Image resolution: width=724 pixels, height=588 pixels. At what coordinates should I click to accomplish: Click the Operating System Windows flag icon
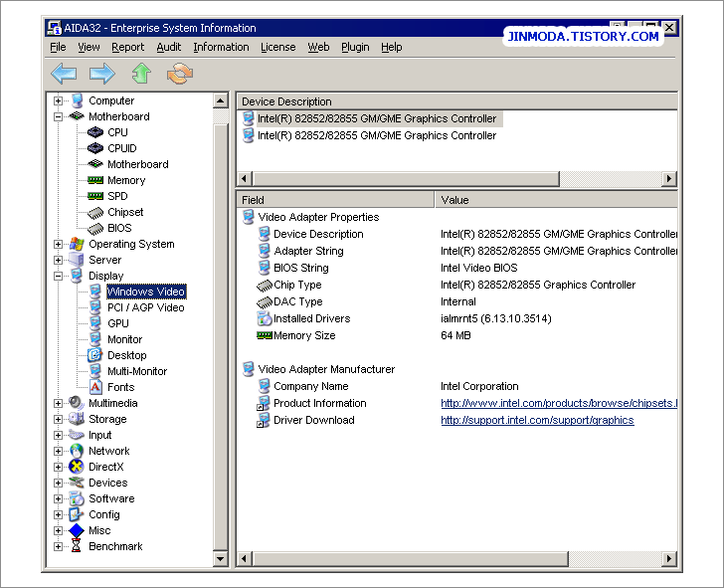click(x=77, y=244)
